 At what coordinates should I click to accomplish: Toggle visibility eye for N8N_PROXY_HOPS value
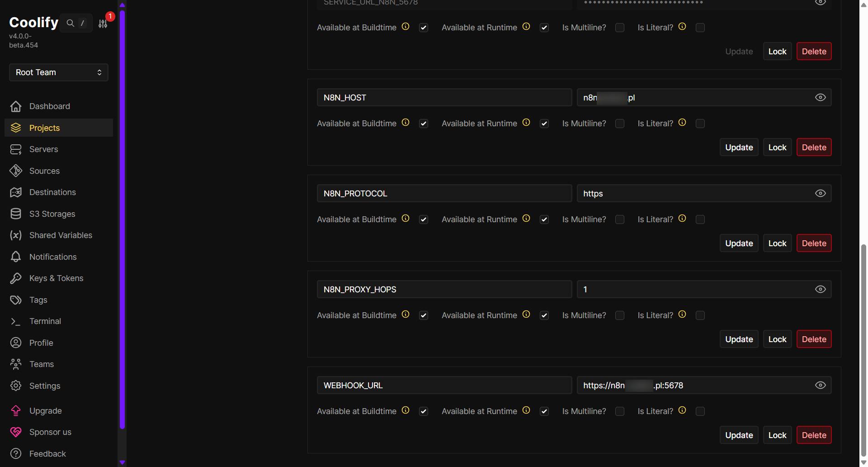click(821, 290)
